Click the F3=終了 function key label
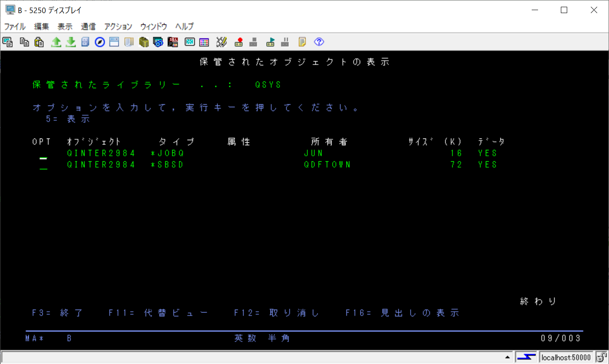Viewport: 609px width, 364px height. tap(58, 313)
